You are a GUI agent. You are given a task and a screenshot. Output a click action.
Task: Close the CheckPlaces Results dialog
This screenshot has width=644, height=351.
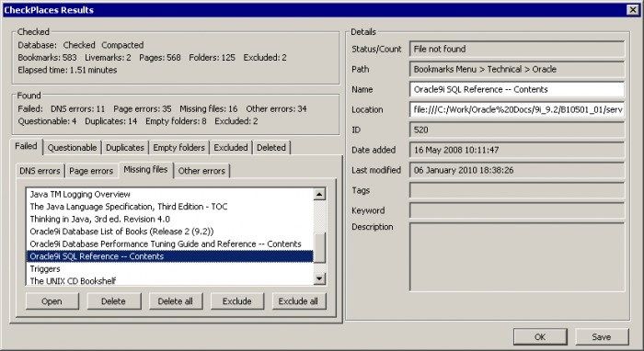coord(633,10)
